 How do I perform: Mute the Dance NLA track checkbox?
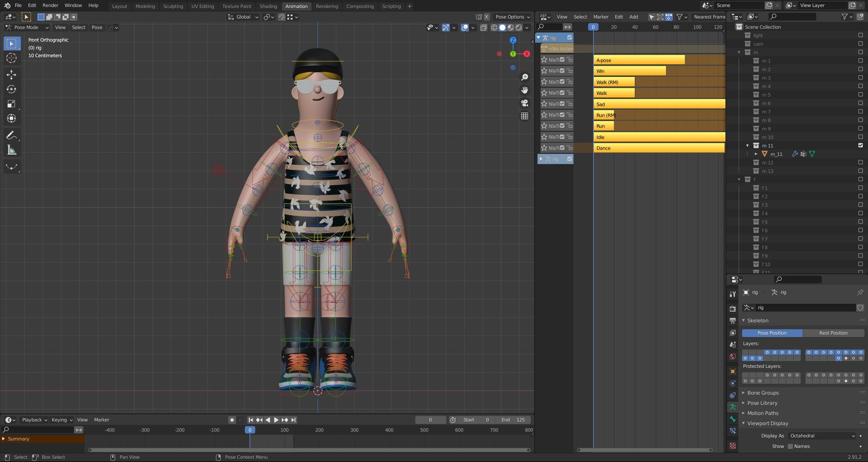(562, 148)
